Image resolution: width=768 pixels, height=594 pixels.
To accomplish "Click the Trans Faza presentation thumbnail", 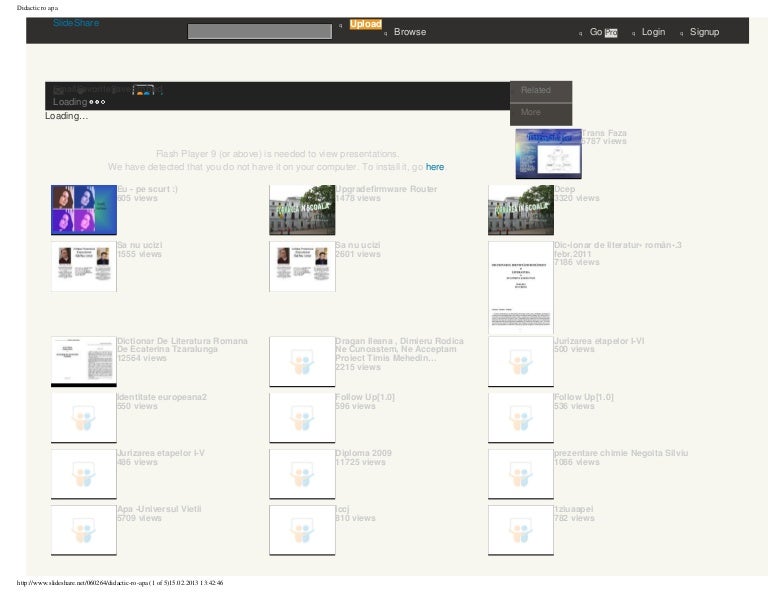I will (548, 153).
